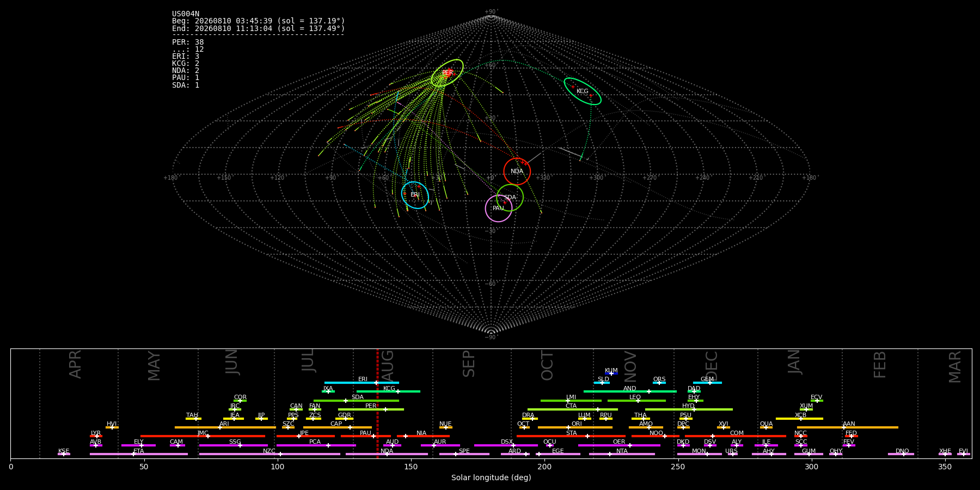Screen dimensions: 980x490
Task: Click the Solar longitude axis label
Action: [x=491, y=477]
